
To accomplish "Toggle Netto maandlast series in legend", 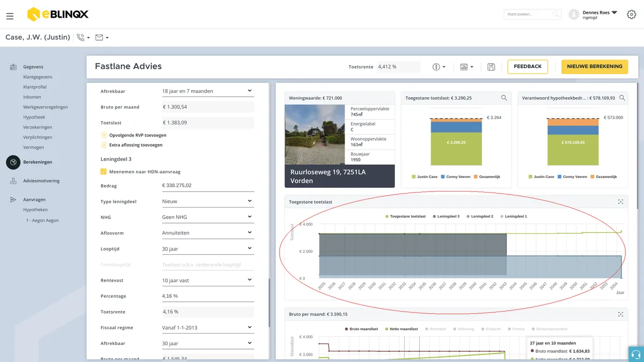I will coord(401,329).
